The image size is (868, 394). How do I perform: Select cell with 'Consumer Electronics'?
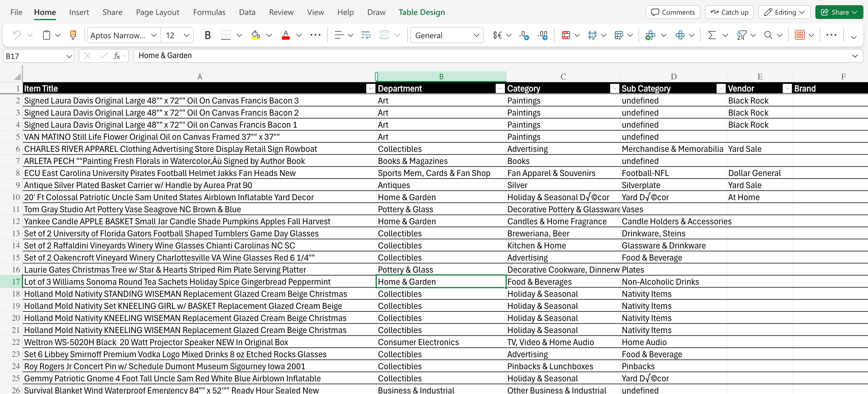441,342
